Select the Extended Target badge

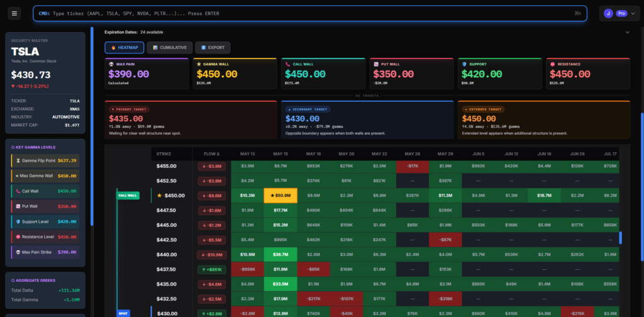tap(483, 109)
